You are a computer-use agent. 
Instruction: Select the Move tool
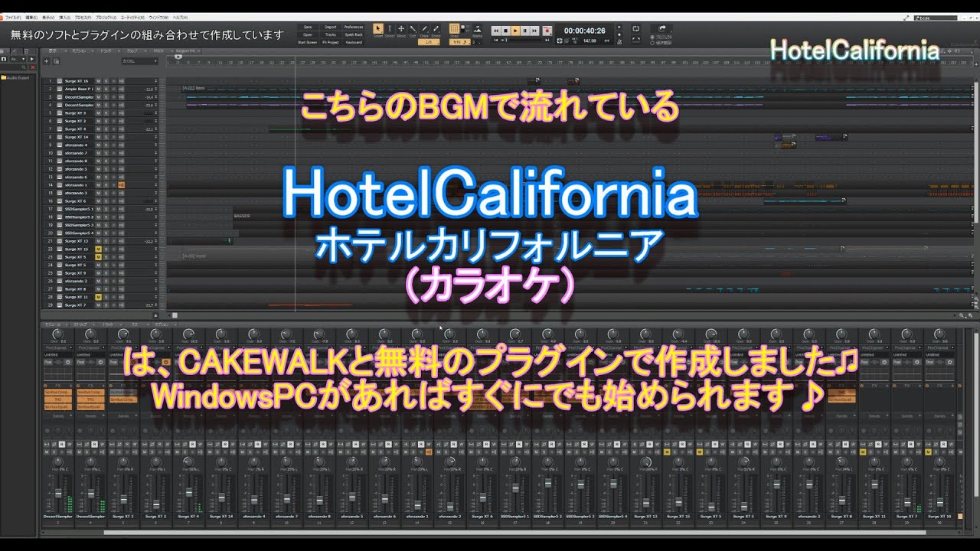tap(401, 28)
